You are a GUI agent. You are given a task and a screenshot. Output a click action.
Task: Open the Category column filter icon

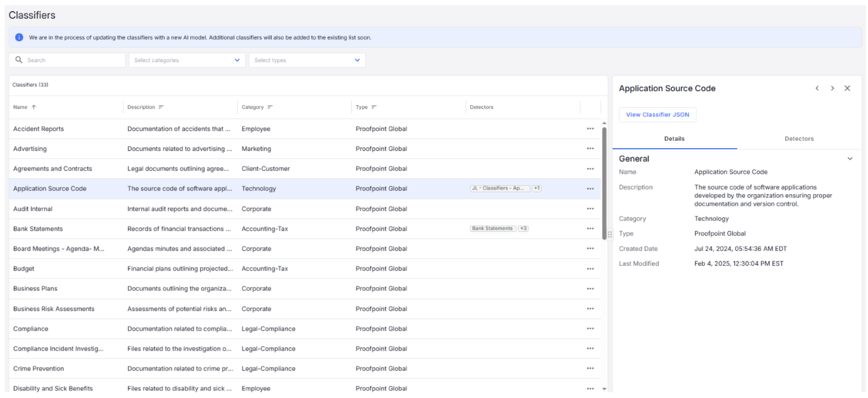[270, 107]
